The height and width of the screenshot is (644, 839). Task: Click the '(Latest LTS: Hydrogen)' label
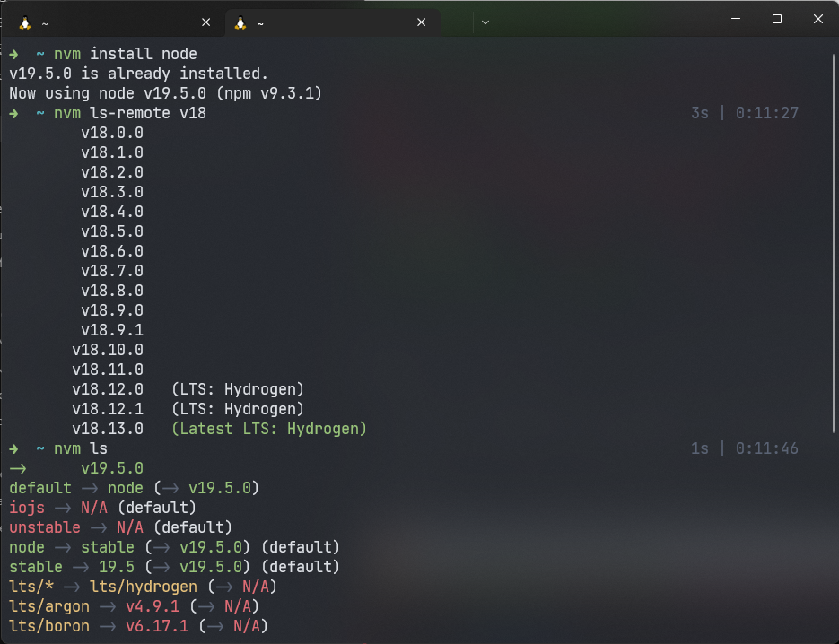(x=269, y=430)
